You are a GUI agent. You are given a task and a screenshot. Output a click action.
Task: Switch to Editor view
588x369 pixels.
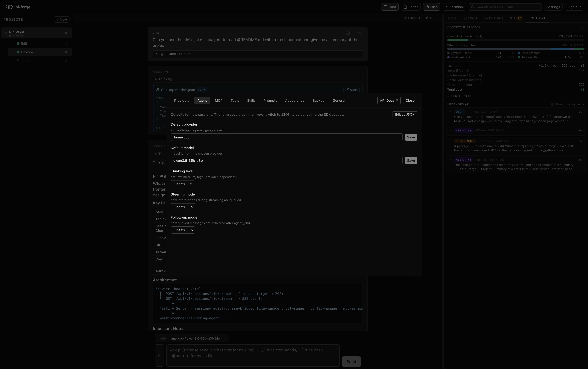(411, 7)
